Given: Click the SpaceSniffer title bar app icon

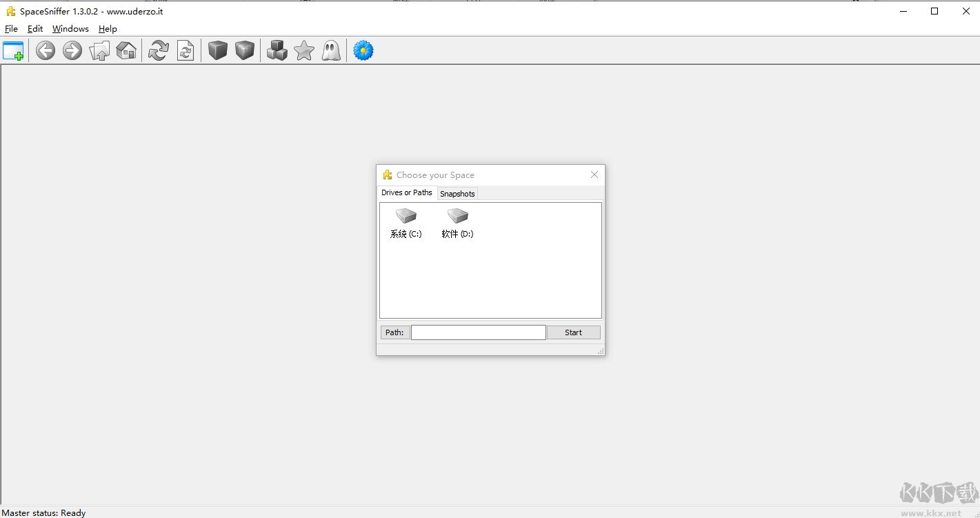Looking at the screenshot, I should tap(11, 11).
